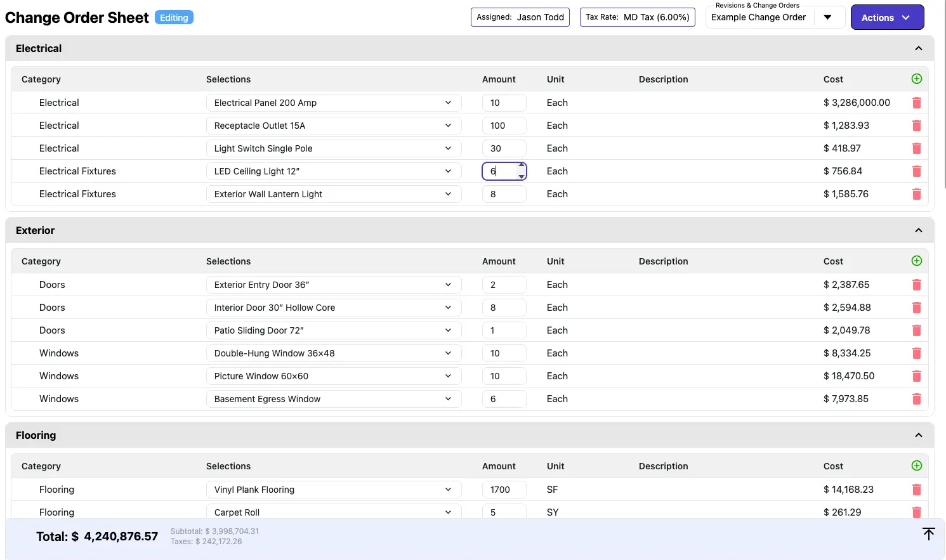946x560 pixels.
Task: Click green plus icon in Flooring section
Action: click(x=916, y=466)
